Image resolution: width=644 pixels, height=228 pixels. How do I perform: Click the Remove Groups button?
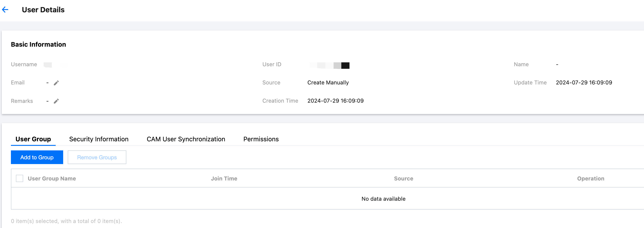click(97, 157)
